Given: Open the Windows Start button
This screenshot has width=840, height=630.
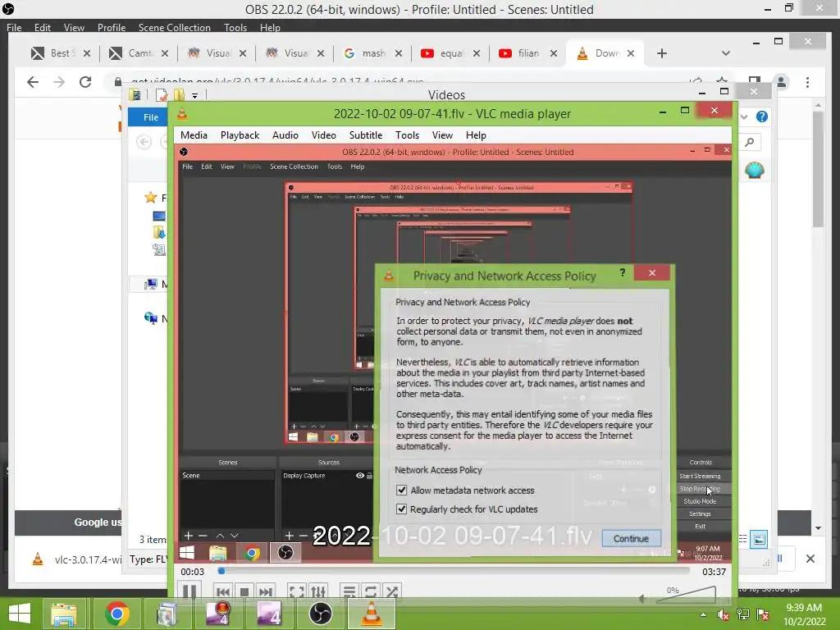Looking at the screenshot, I should tap(20, 614).
